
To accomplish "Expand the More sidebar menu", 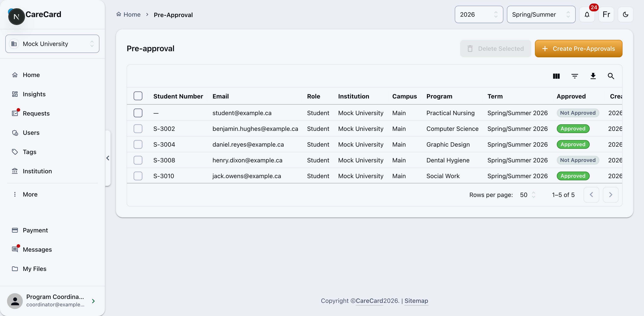I will [x=52, y=194].
